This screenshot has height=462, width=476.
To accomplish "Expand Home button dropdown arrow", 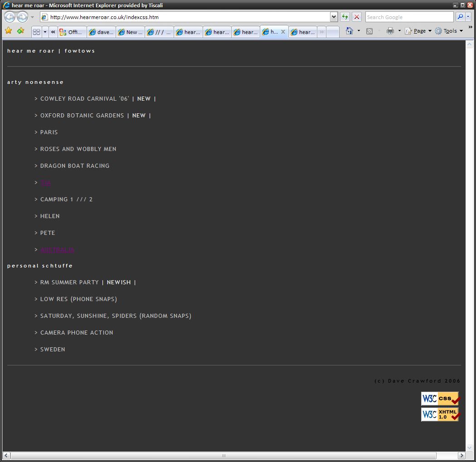I will [x=359, y=31].
